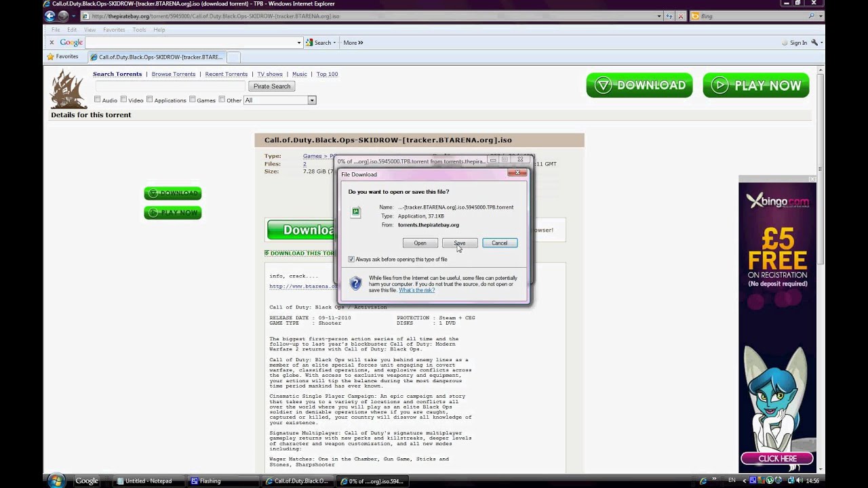Click the red Stop loading icon
The width and height of the screenshot is (868, 488).
coord(682,16)
